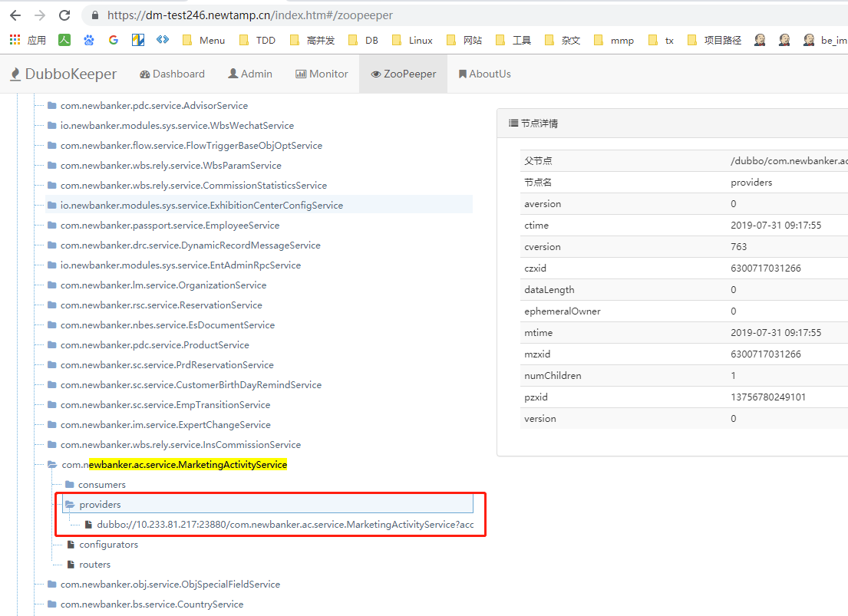Click file icon next to routers
Screen dimensions: 848x616
pyautogui.click(x=71, y=565)
